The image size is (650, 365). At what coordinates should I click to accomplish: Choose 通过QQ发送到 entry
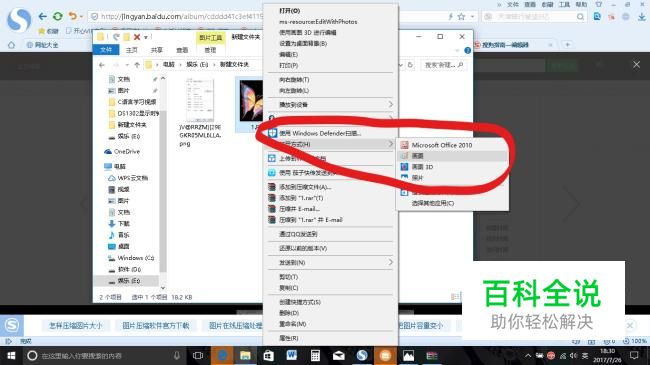[298, 234]
